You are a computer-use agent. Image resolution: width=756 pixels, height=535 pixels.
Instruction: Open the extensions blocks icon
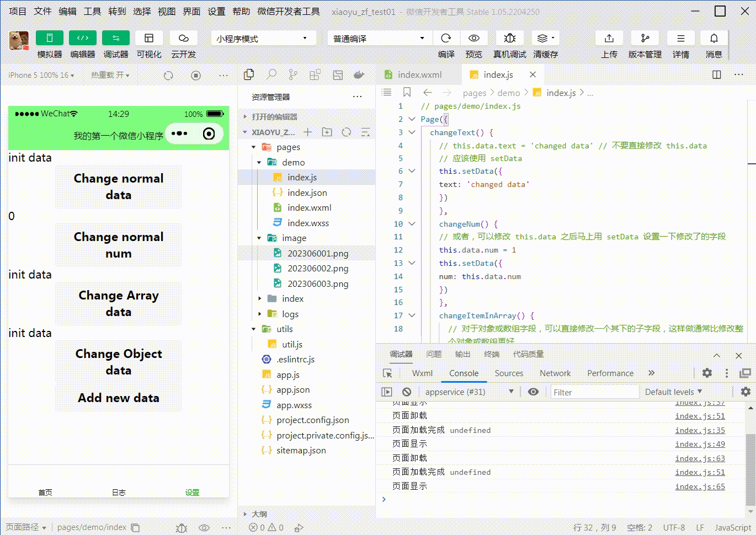point(315,74)
